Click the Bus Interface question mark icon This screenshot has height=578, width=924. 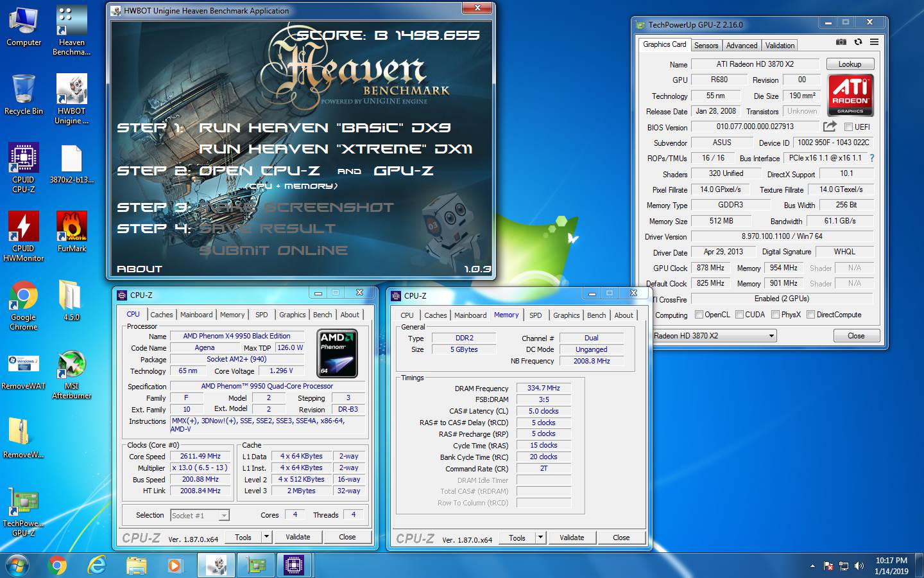pos(871,158)
